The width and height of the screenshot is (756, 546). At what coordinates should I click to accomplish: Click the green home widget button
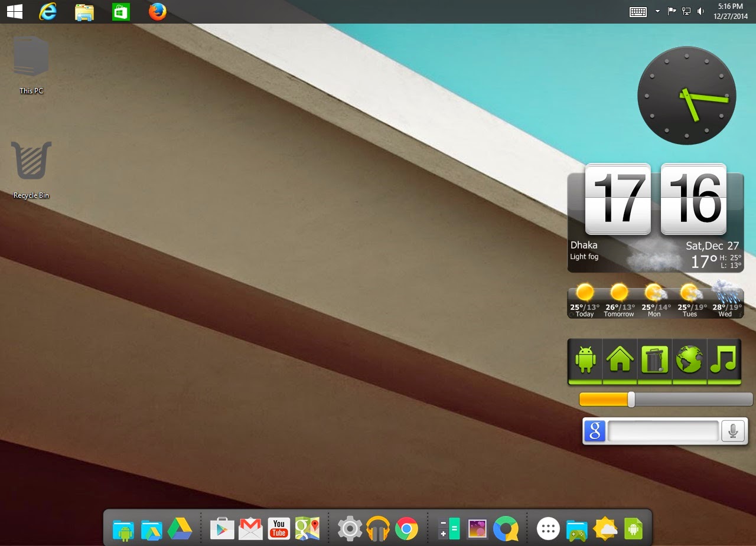pos(620,359)
